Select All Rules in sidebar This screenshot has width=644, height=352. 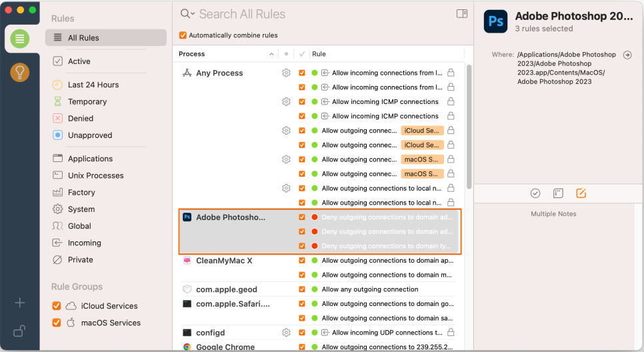[106, 38]
